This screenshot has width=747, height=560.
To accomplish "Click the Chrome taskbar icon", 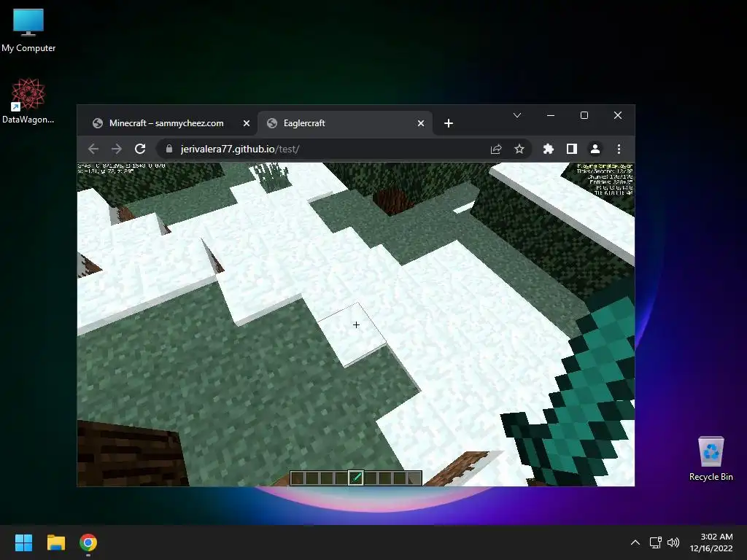I will click(x=88, y=542).
